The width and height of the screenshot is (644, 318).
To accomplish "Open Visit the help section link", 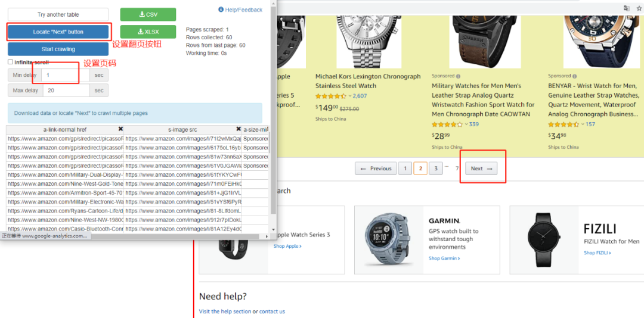I will point(225,311).
